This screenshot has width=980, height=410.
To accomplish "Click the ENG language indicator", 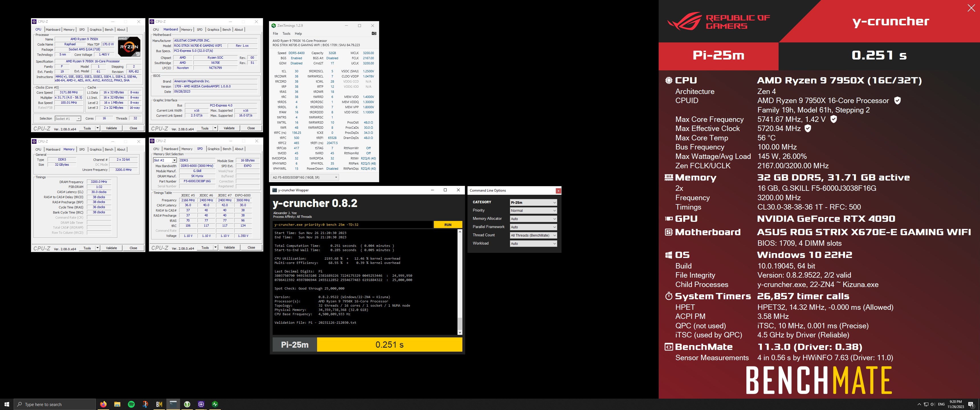I will click(941, 404).
